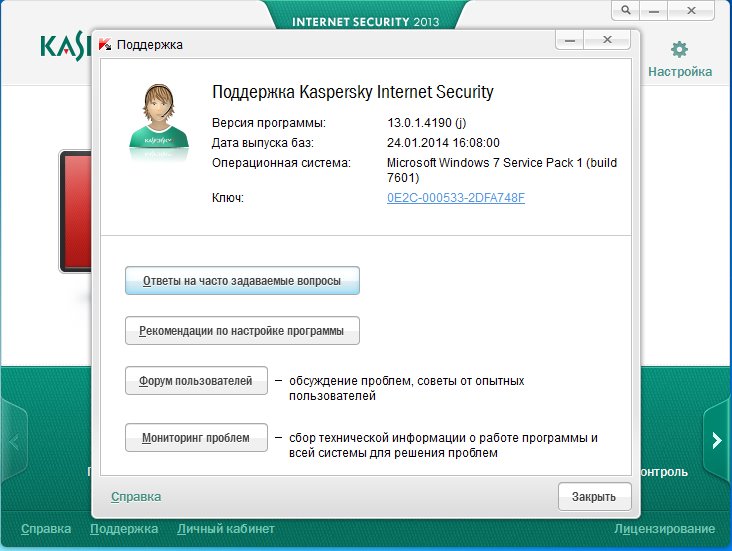Click the search magnifier icon in main window

point(626,10)
